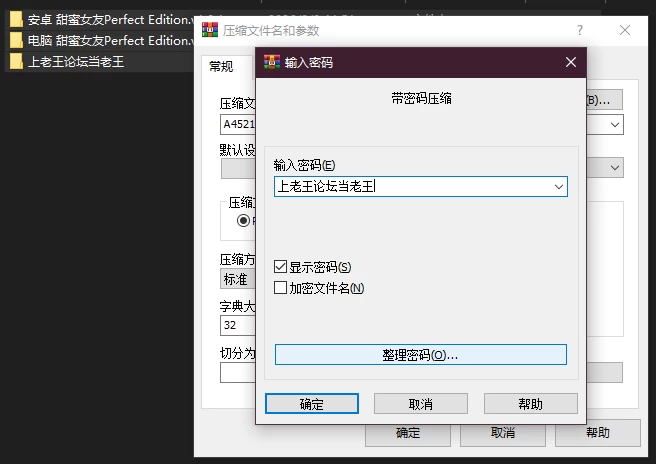The image size is (656, 464).
Task: Click archive name field starting A4521
Action: point(238,125)
